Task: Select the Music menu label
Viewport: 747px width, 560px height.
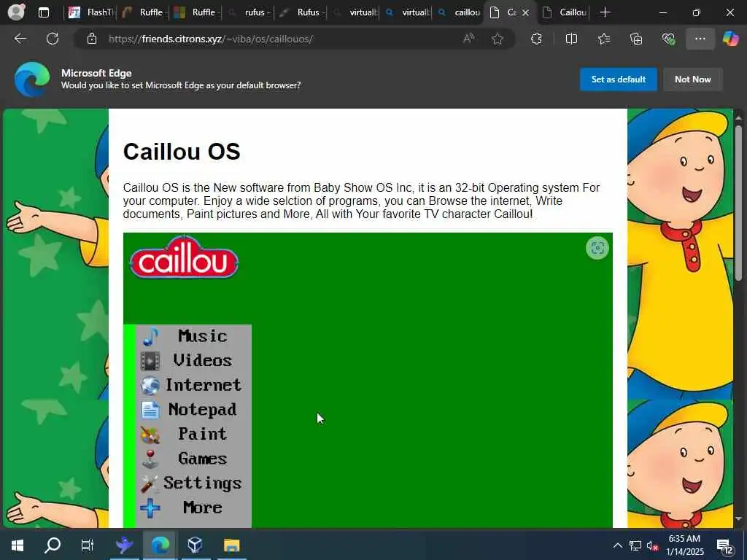Action: coord(203,336)
